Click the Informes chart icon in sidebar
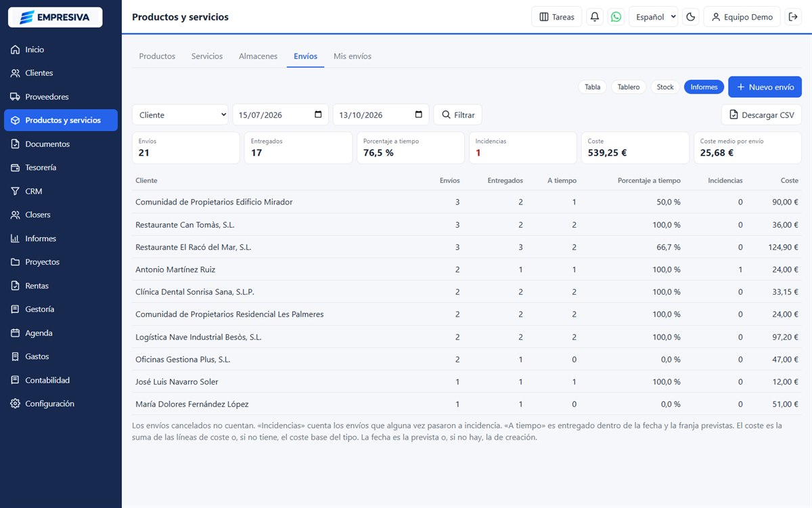The width and height of the screenshot is (812, 508). pyautogui.click(x=16, y=238)
